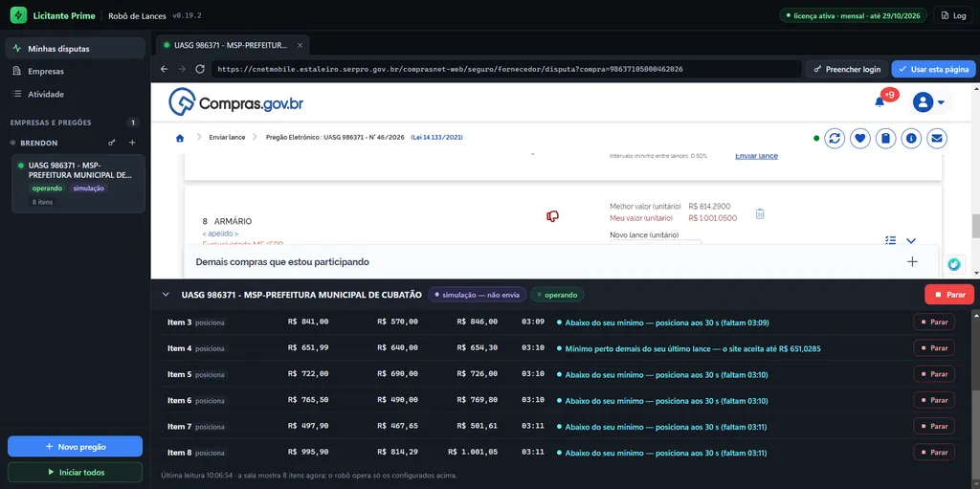Click the Novo pregão button
980x489 pixels.
[x=75, y=447]
